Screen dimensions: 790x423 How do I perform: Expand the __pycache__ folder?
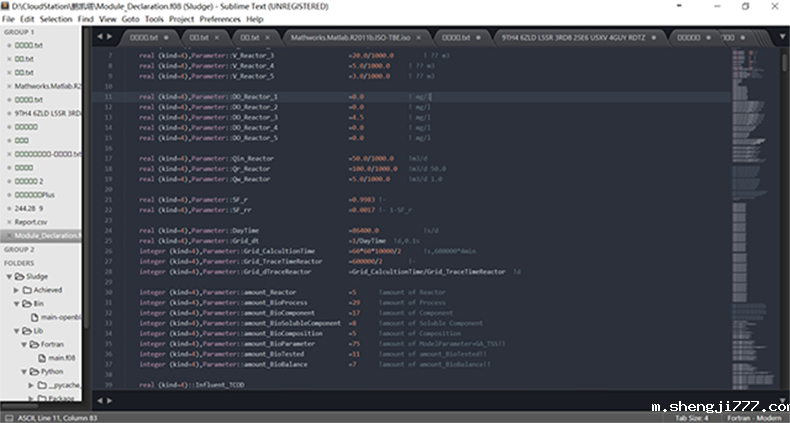pyautogui.click(x=41, y=384)
